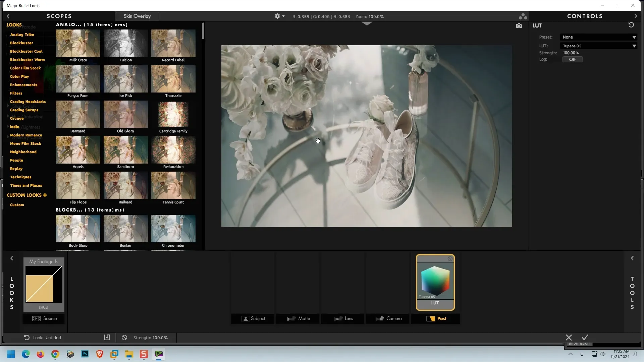The width and height of the screenshot is (644, 362).
Task: Cancel changes with the X icon
Action: [x=569, y=338]
